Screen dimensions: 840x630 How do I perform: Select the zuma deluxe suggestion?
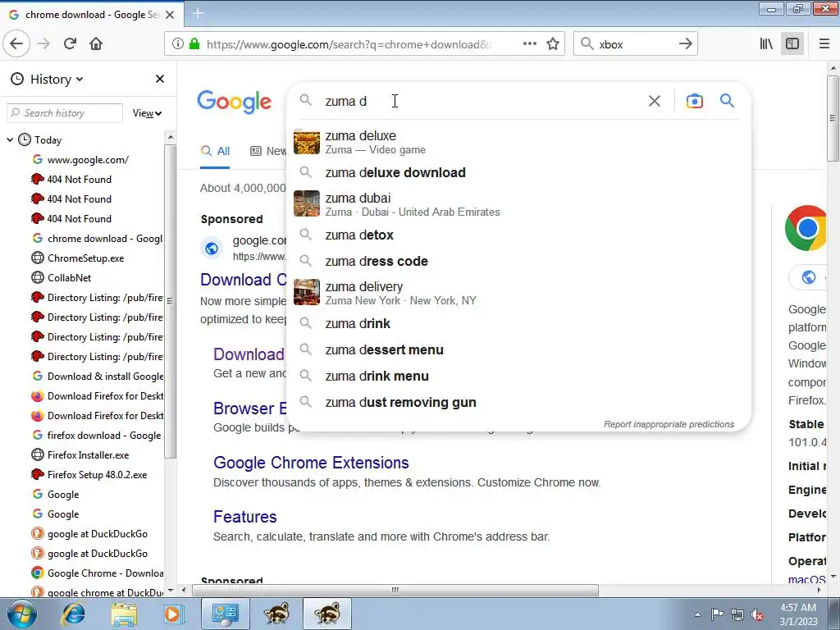518,142
